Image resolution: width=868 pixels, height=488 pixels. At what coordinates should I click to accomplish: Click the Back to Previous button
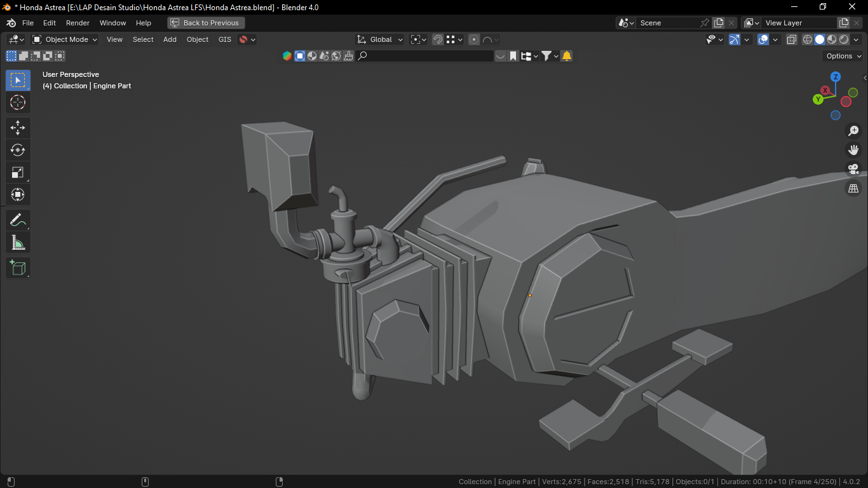[206, 23]
